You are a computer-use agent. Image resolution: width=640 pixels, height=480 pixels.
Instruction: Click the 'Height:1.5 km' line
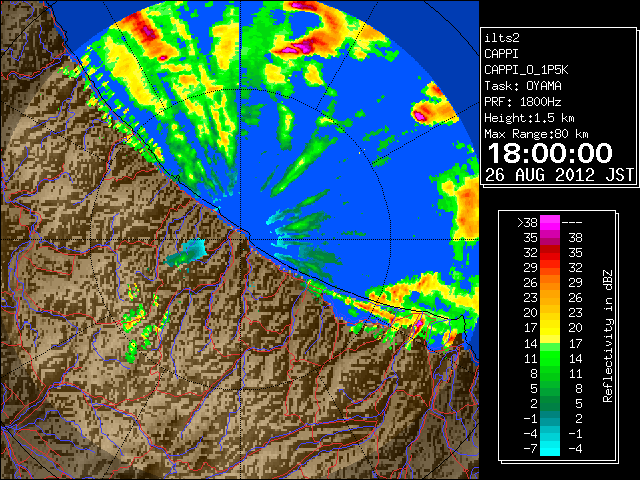(x=529, y=118)
